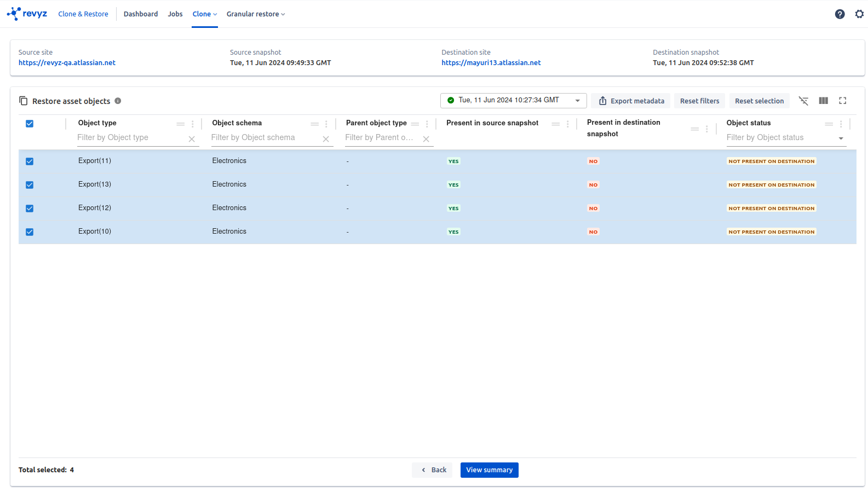Open the settings gear icon
The width and height of the screenshot is (868, 498).
859,14
